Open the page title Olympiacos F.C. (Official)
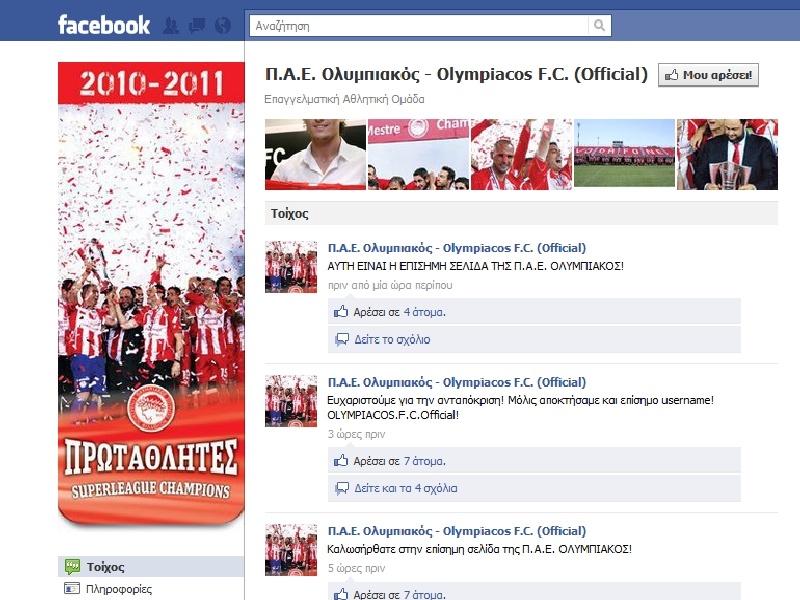Image resolution: width=800 pixels, height=600 pixels. pyautogui.click(x=456, y=74)
